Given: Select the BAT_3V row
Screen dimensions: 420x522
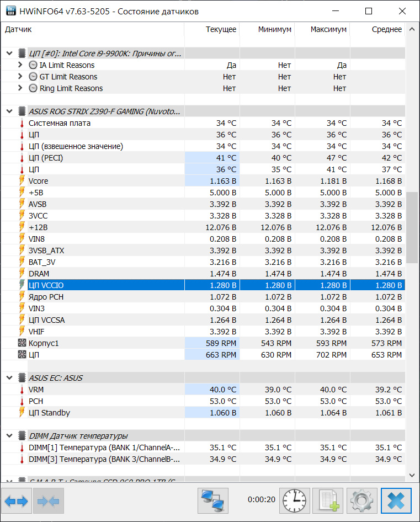Looking at the screenshot, I should [203, 262].
